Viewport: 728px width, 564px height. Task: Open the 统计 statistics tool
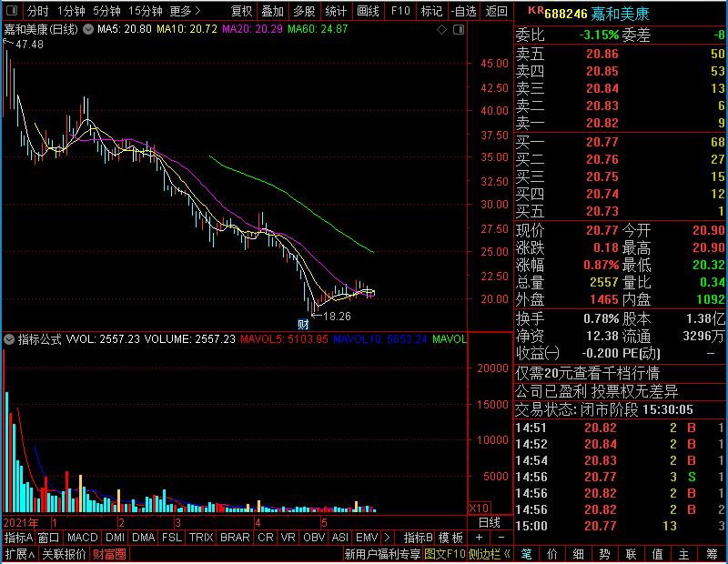336,11
